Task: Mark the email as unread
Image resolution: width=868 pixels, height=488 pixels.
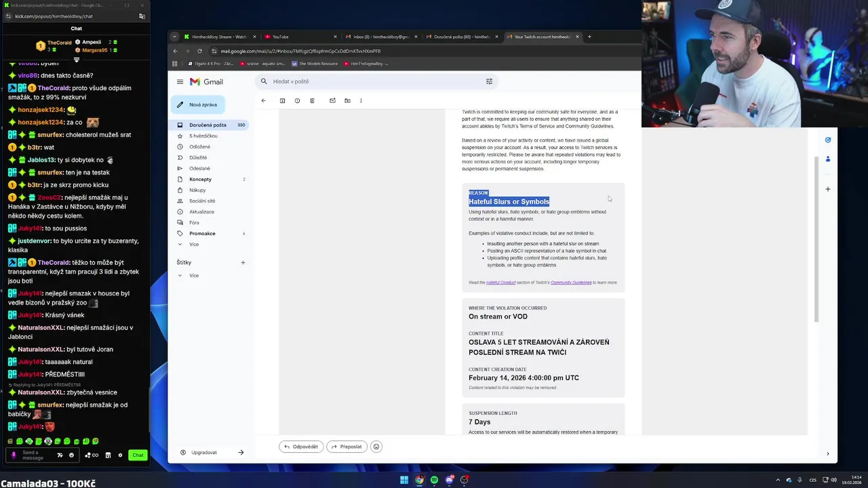Action: click(332, 100)
